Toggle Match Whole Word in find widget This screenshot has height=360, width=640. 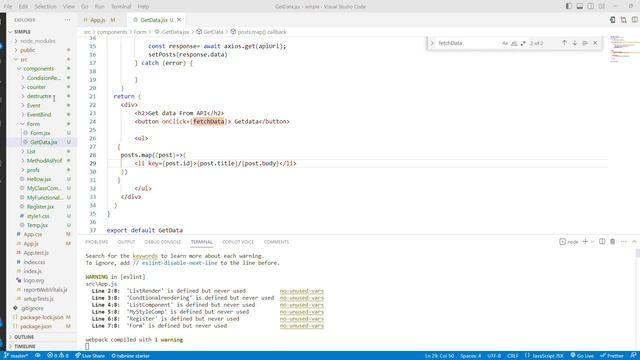514,43
